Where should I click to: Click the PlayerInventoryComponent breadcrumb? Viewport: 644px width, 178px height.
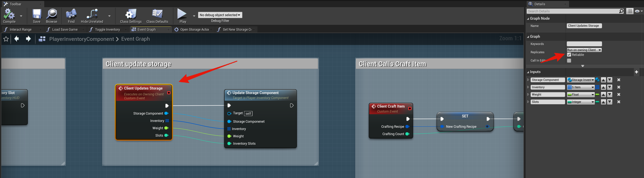(x=82, y=39)
